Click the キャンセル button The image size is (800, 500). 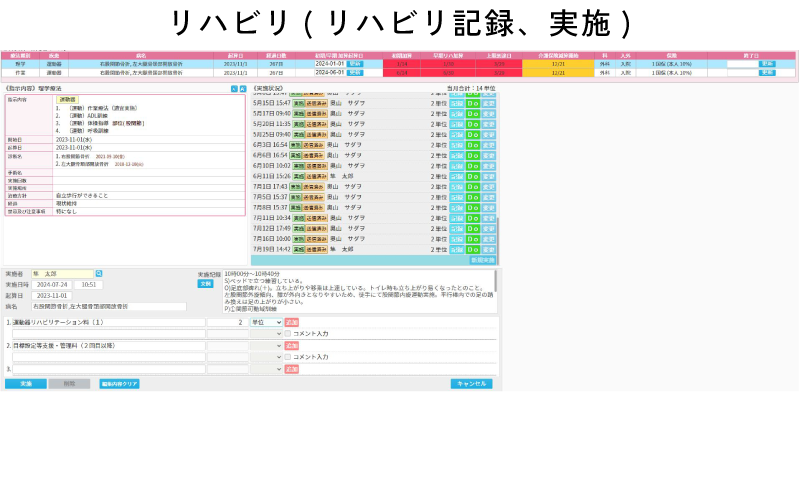(470, 383)
